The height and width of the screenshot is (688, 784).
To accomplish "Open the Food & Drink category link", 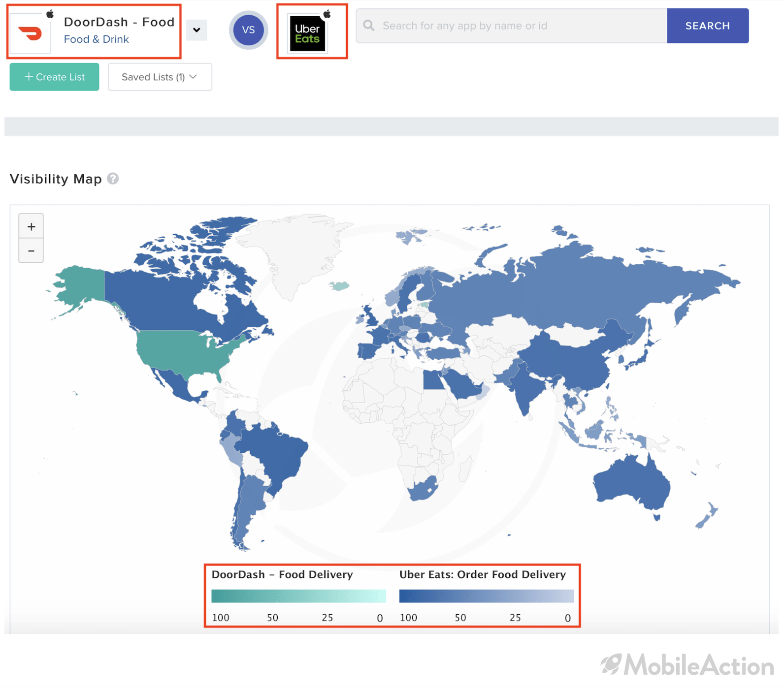I will 96,39.
